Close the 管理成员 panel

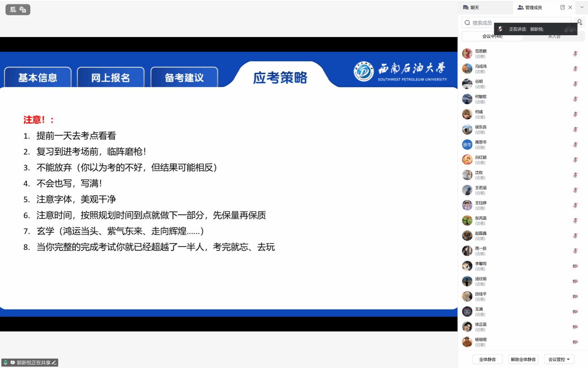tap(570, 7)
